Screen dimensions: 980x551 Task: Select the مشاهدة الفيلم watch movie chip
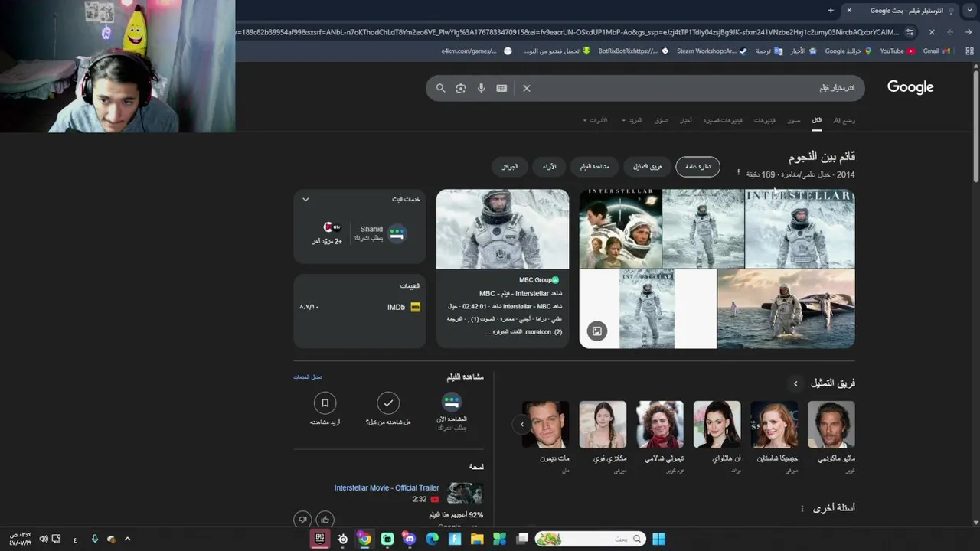tap(595, 166)
